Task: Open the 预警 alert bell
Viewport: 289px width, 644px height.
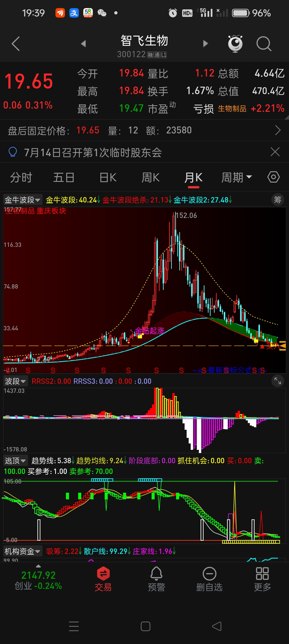Action: tap(156, 579)
